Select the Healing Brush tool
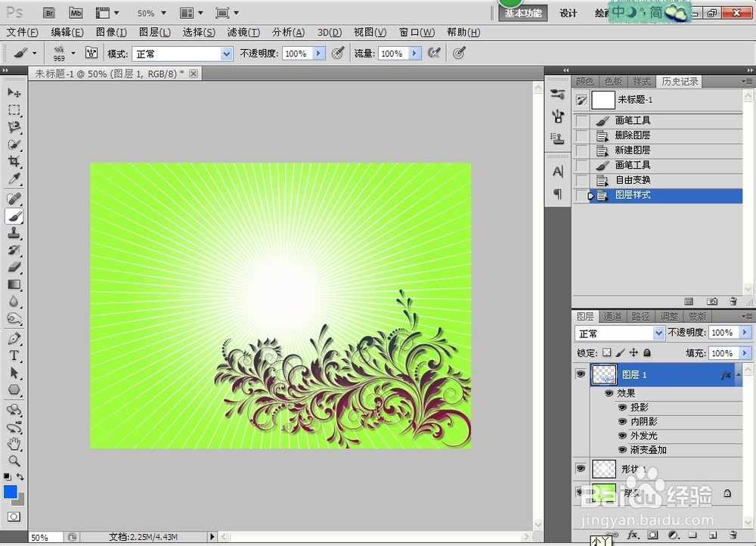The width and height of the screenshot is (756, 546). [x=14, y=198]
